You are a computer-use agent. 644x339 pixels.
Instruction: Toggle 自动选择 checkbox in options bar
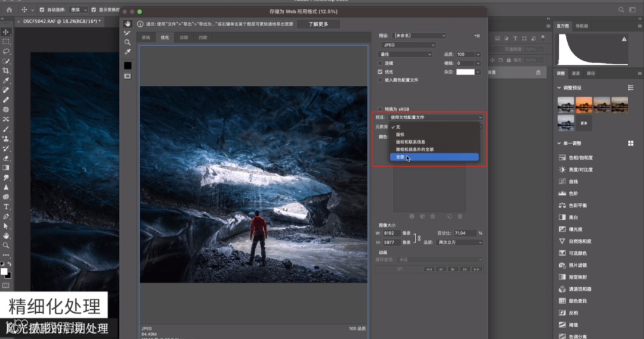point(42,10)
